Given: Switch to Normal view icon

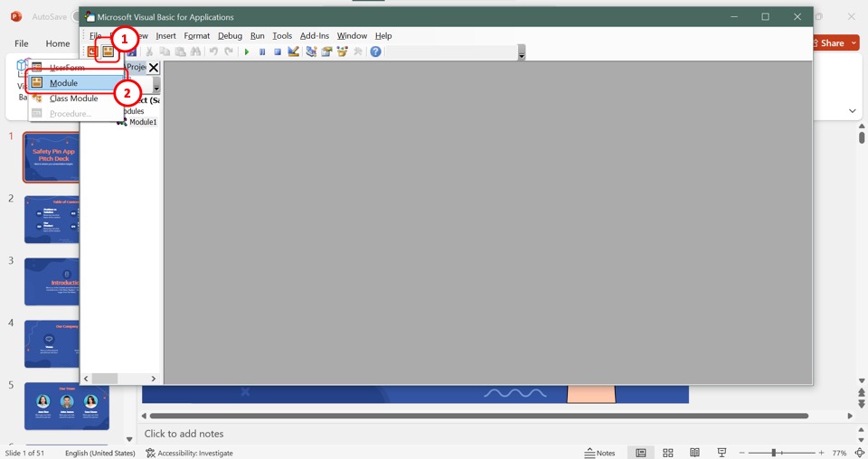Looking at the screenshot, I should click(641, 453).
